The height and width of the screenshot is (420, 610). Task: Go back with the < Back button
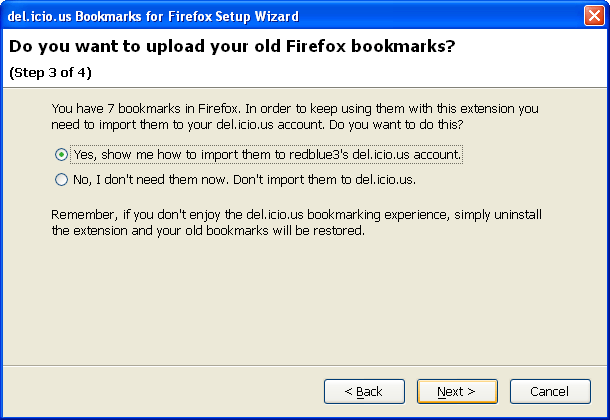click(x=364, y=391)
